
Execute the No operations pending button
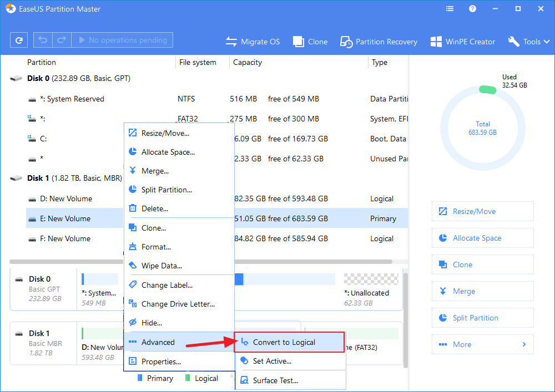pos(122,40)
